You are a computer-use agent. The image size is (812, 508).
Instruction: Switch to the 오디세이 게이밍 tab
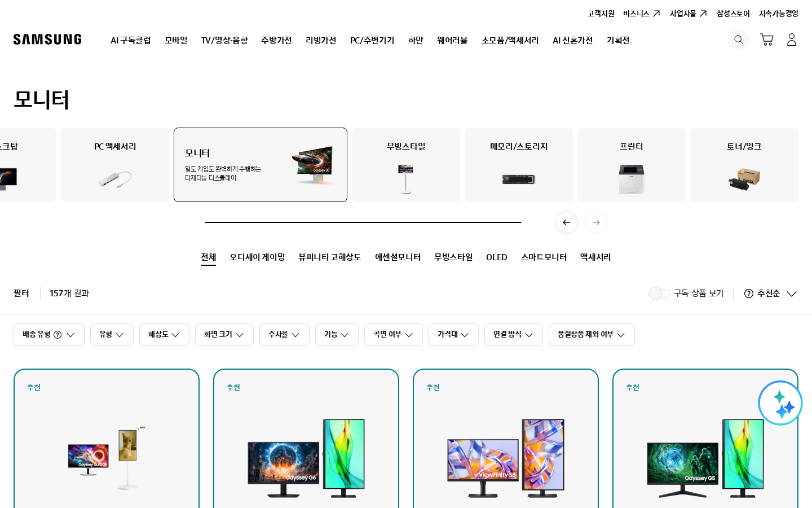[x=257, y=257]
